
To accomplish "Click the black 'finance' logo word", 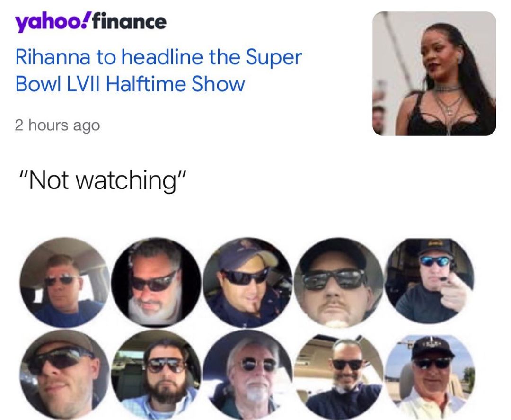I will (129, 21).
